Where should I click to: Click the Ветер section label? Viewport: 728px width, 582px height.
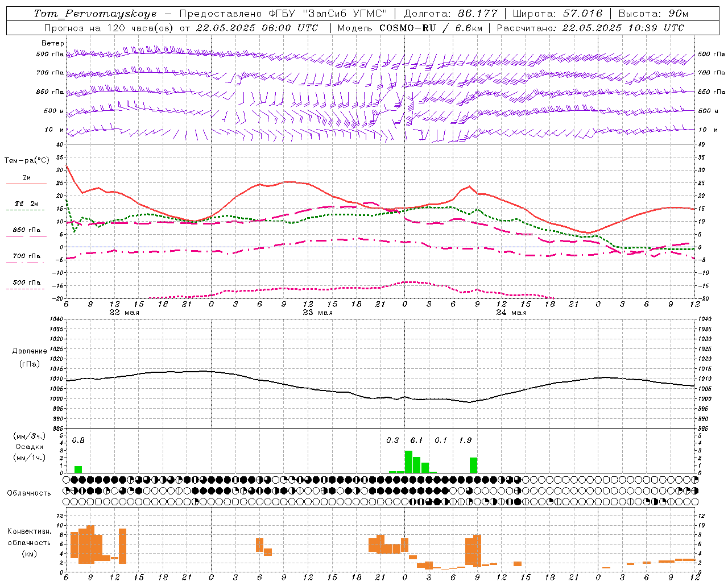(x=53, y=43)
